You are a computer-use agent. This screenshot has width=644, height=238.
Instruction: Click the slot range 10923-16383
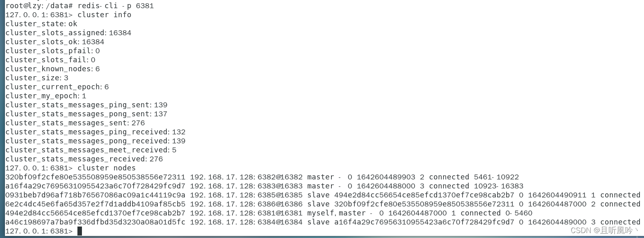point(499,186)
